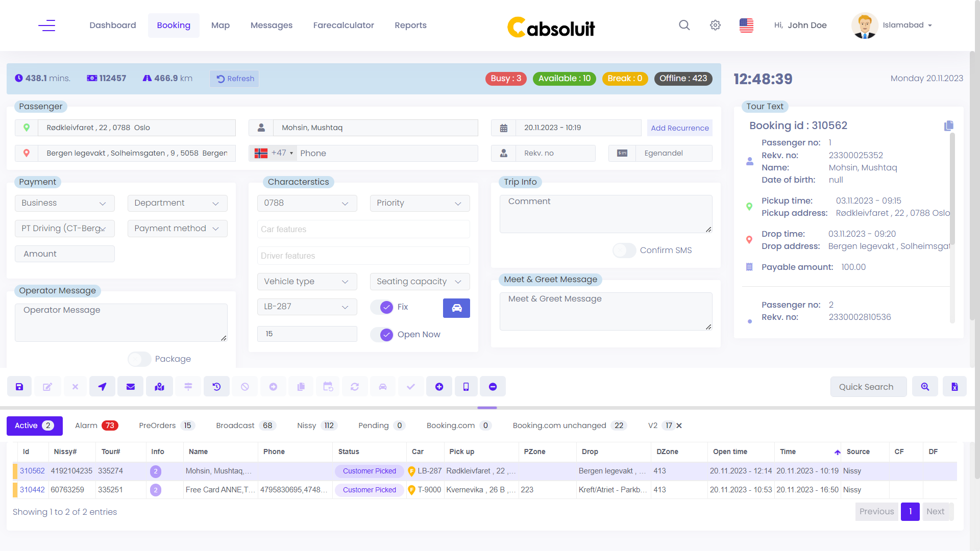Screen dimensions: 980x551
Task: Select the map location icon in the toolbar
Action: point(159,387)
